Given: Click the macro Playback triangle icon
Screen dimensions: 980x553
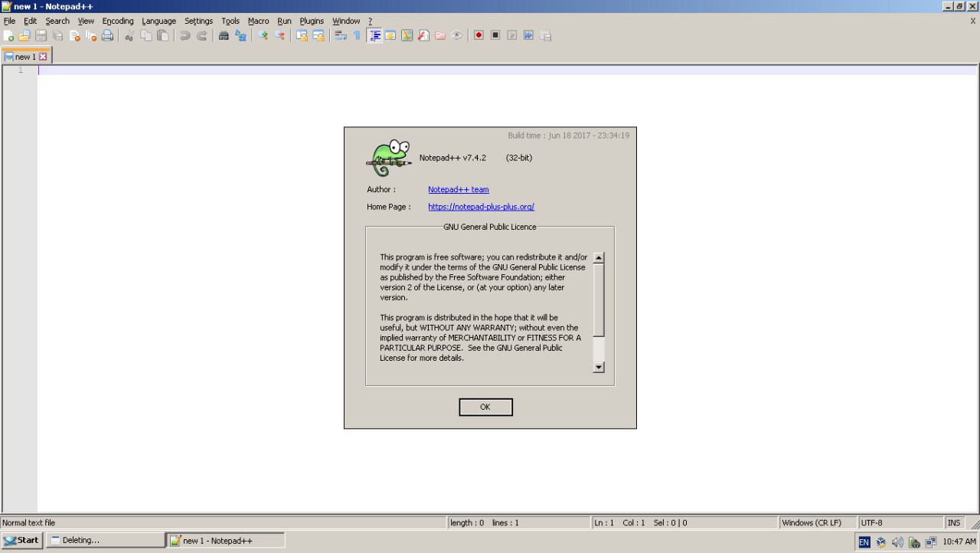Looking at the screenshot, I should pyautogui.click(x=512, y=35).
